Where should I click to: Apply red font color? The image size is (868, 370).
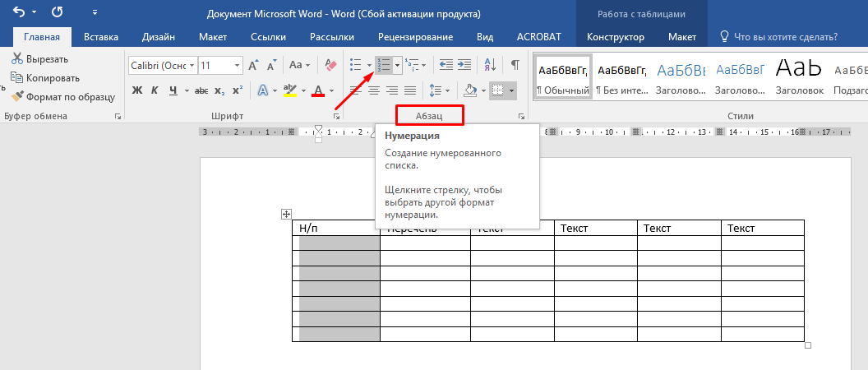318,90
